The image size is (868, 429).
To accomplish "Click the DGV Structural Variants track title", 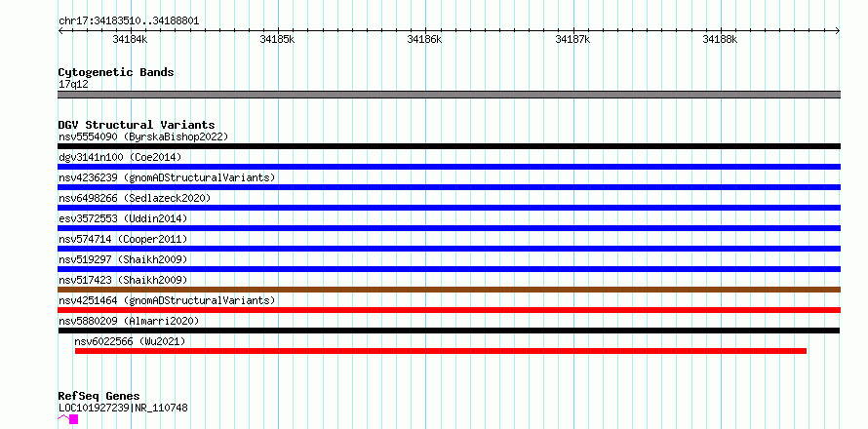I will click(137, 125).
